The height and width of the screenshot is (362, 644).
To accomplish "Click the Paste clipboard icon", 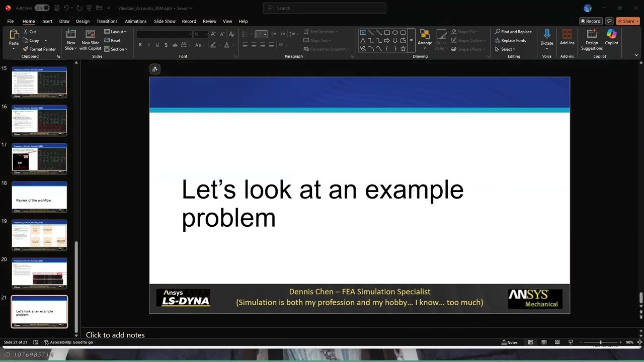I will [x=14, y=34].
